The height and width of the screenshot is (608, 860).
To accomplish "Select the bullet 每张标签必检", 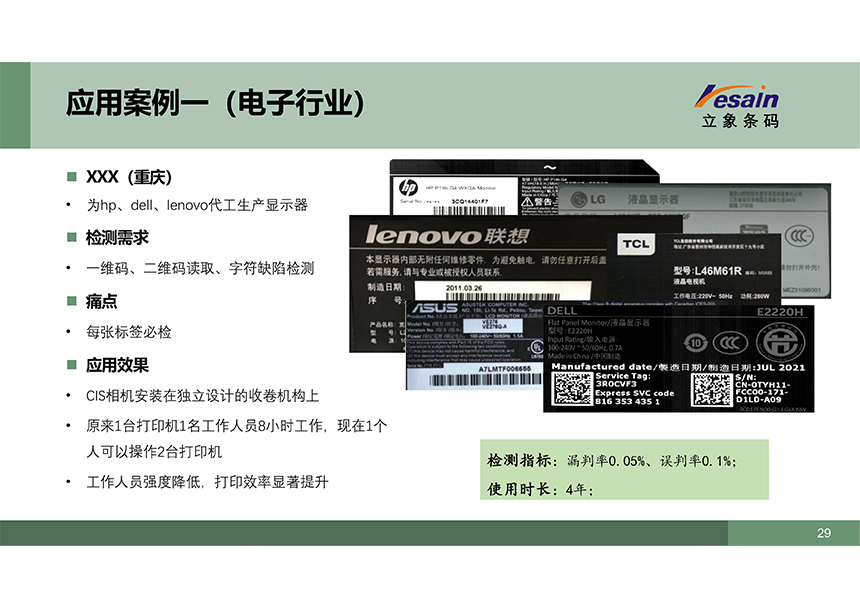I will 129,332.
